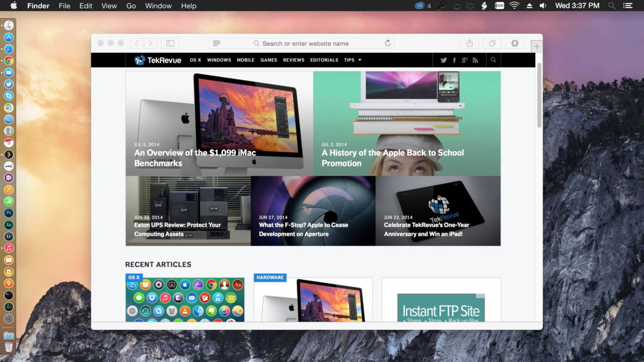The width and height of the screenshot is (644, 362).
Task: Open the File menu
Action: click(64, 6)
